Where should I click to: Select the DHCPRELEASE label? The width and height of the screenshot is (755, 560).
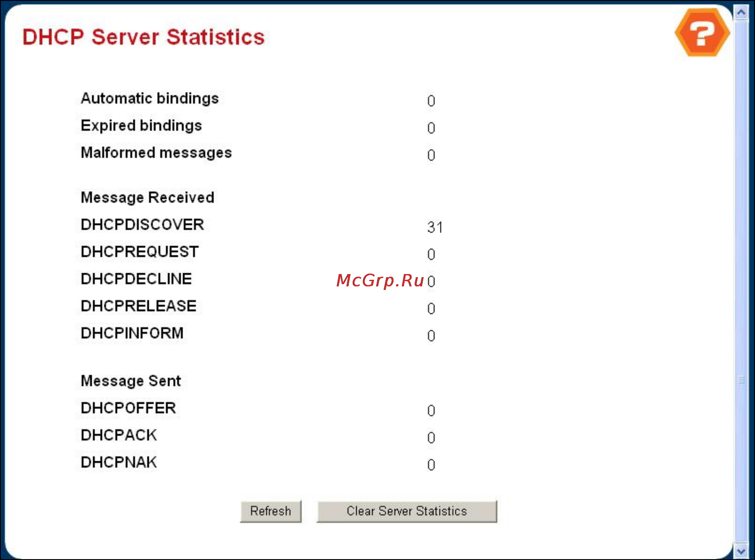pyautogui.click(x=139, y=306)
